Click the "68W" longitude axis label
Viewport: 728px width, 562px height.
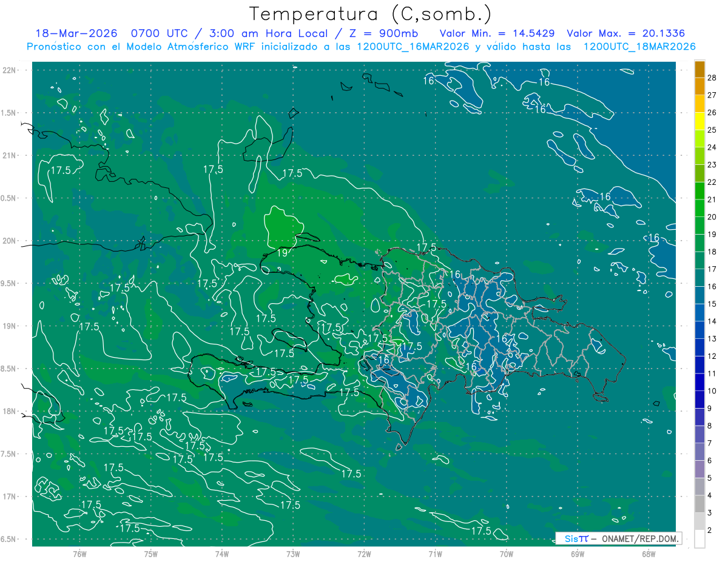[649, 554]
